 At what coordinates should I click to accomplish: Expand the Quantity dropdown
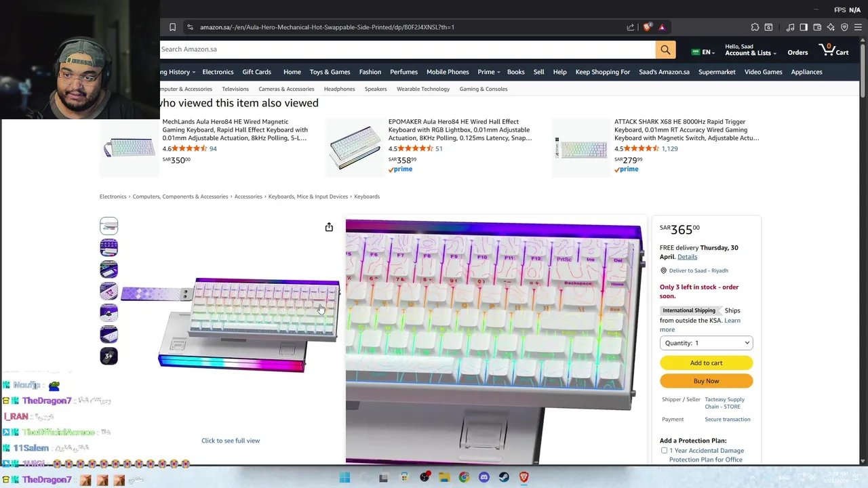point(706,343)
